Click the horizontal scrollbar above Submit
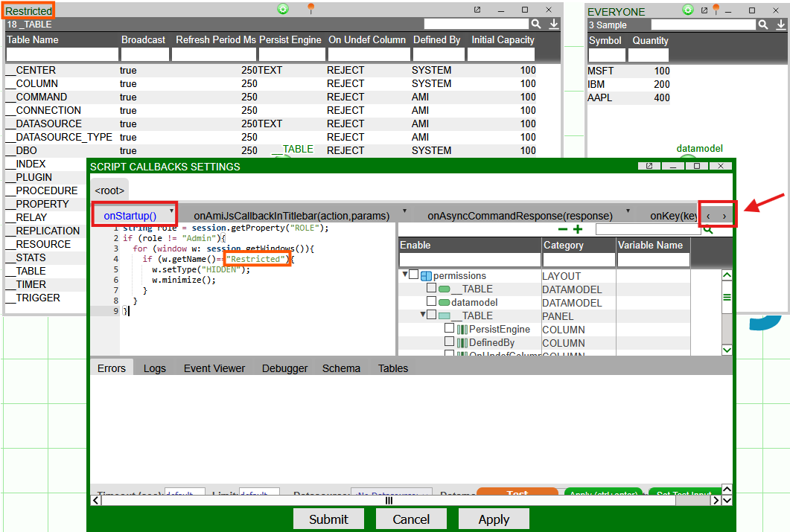Image resolution: width=790 pixels, height=532 pixels. [388, 501]
